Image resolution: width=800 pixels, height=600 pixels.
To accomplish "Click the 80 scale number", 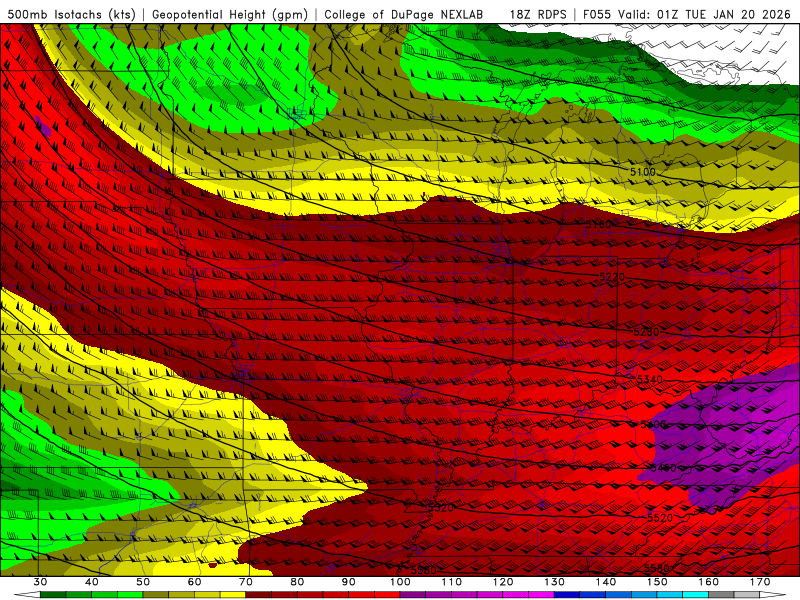I will click(x=297, y=582).
